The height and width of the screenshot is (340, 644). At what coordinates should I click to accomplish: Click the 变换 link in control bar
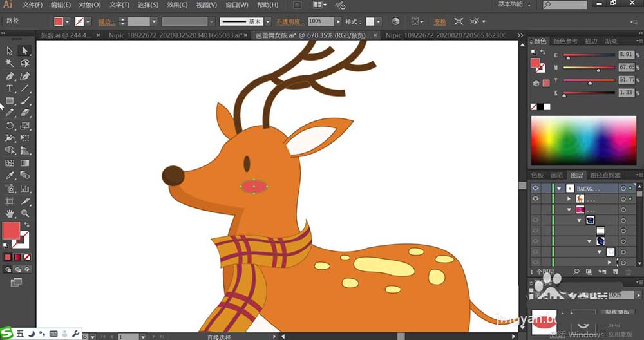pos(440,21)
